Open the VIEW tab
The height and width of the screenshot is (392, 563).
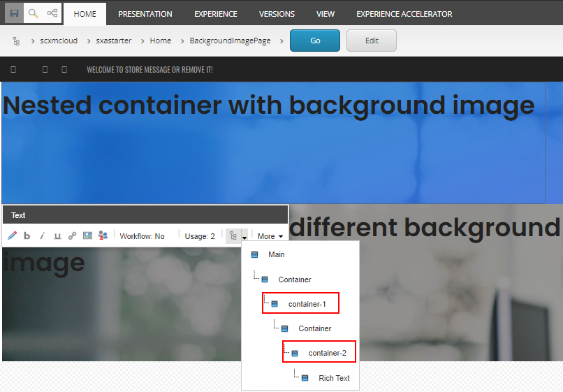coord(326,14)
